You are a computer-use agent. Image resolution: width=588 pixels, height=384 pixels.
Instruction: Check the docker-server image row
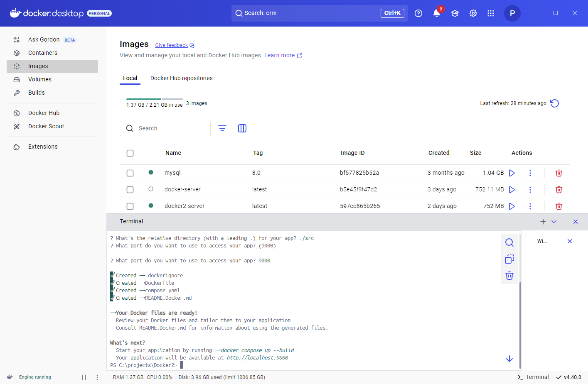(130, 190)
